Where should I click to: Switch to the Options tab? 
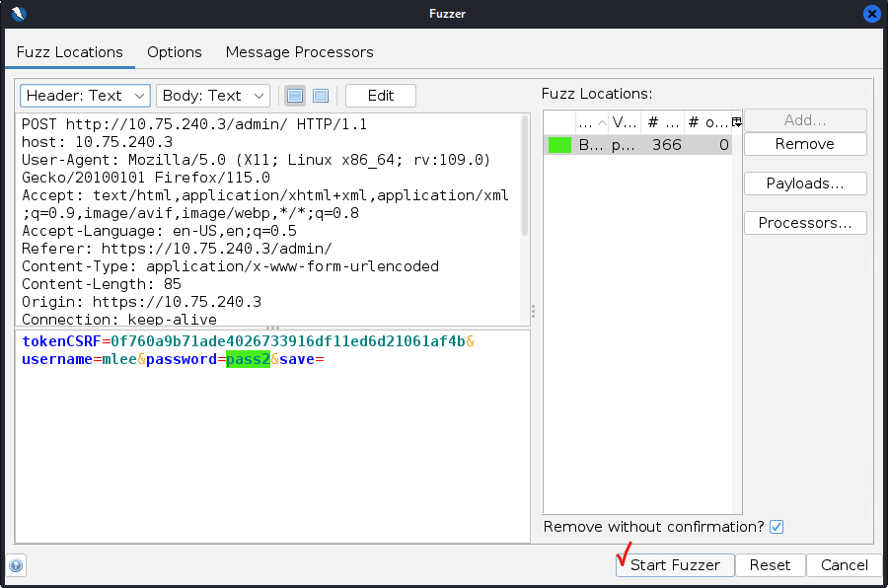click(175, 52)
